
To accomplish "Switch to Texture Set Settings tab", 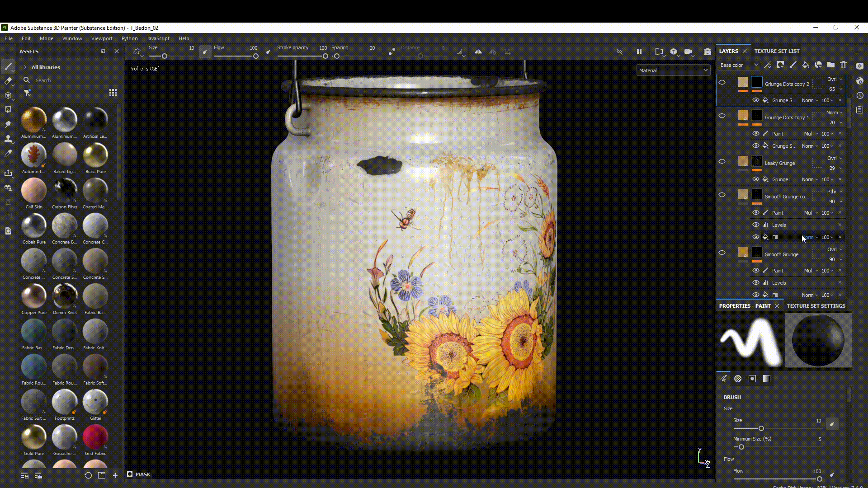I will (816, 306).
